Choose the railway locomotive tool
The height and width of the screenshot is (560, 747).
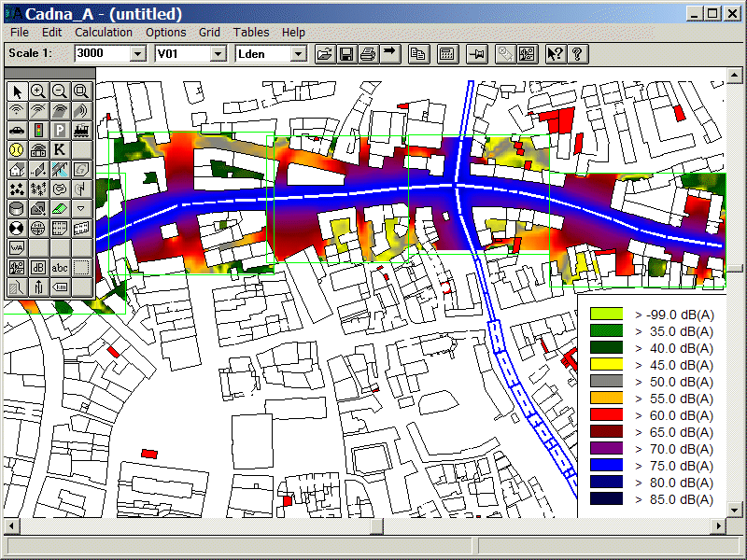tap(81, 130)
